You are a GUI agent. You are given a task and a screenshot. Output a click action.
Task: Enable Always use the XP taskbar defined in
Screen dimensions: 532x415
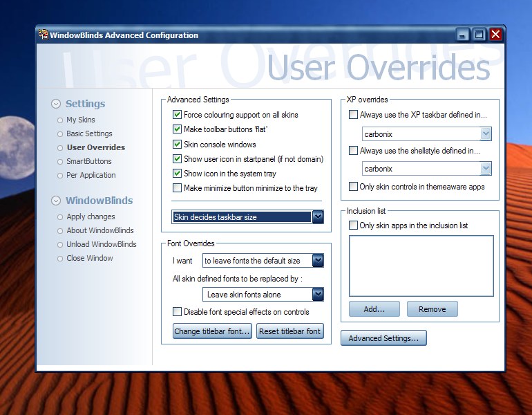pos(353,115)
